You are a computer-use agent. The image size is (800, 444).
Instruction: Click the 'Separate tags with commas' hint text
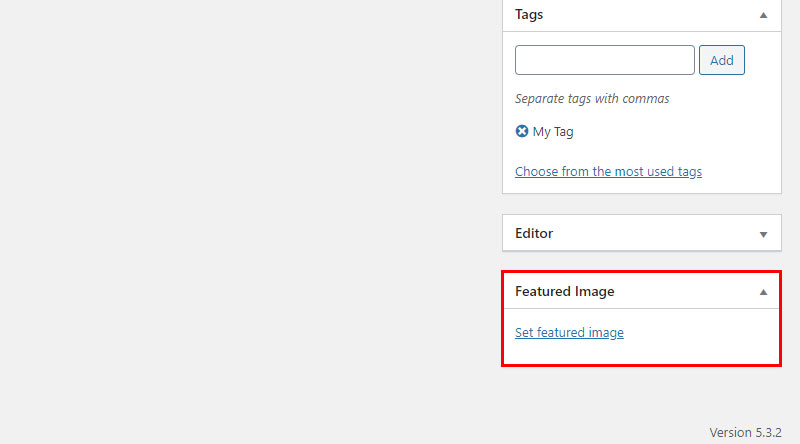pos(592,98)
